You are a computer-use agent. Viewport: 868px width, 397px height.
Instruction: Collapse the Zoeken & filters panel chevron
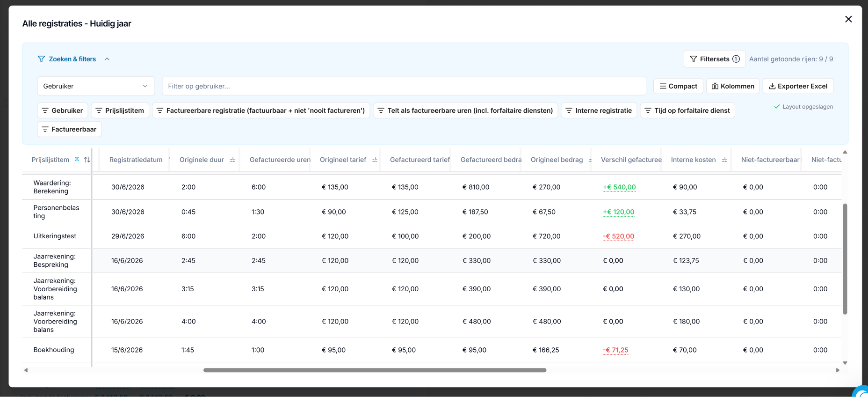coord(107,59)
